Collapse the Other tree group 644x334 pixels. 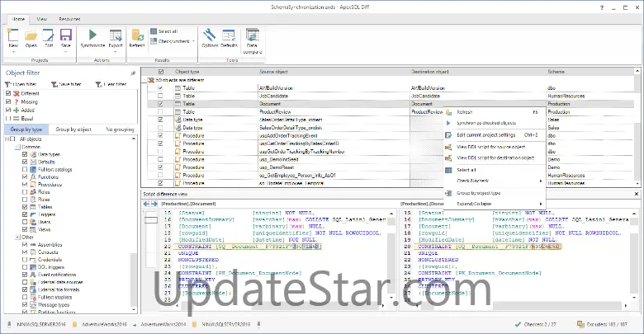click(x=17, y=238)
